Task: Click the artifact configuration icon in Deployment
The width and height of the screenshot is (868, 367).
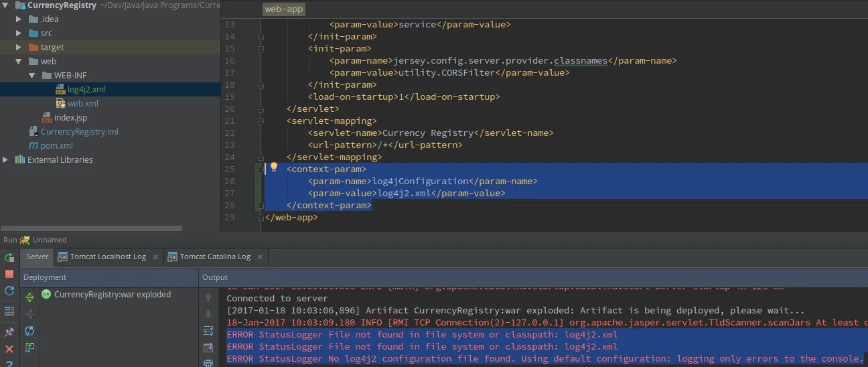Action: click(x=29, y=347)
